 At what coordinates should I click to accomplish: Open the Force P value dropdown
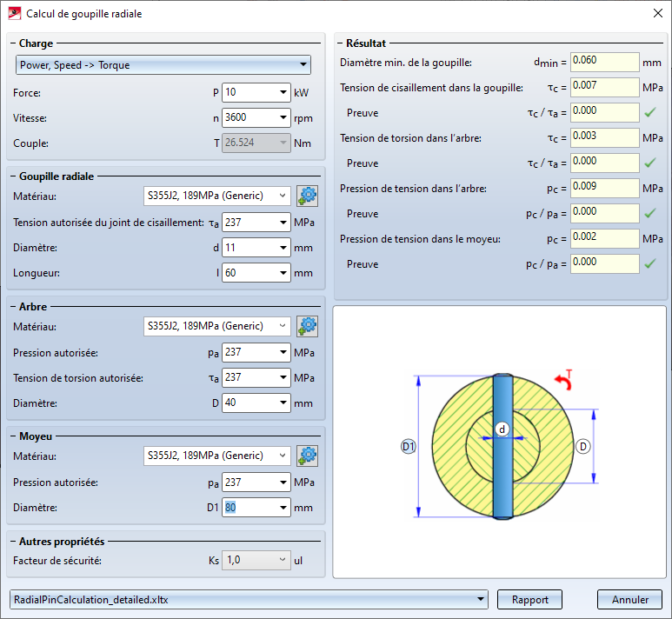point(283,92)
